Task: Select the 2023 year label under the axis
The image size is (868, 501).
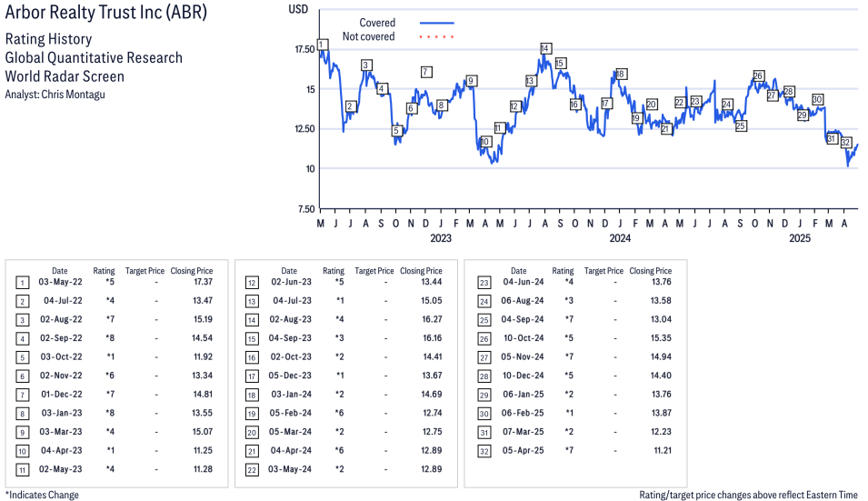Action: (441, 238)
